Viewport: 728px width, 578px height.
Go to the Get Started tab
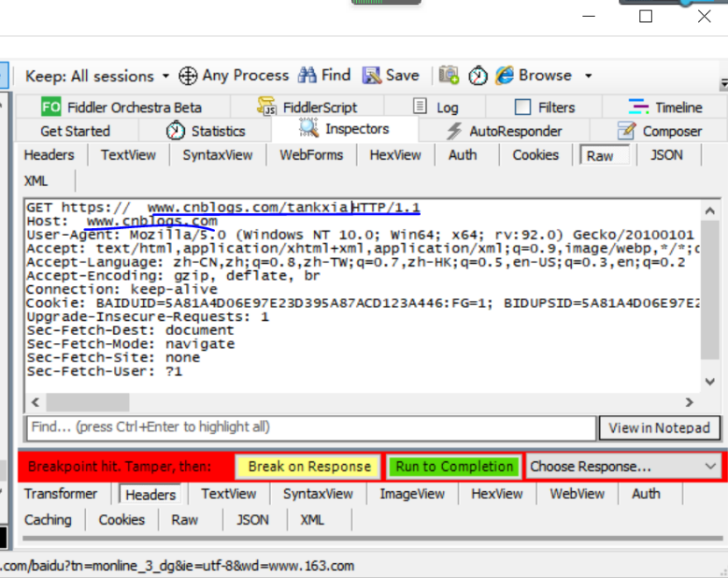click(75, 131)
